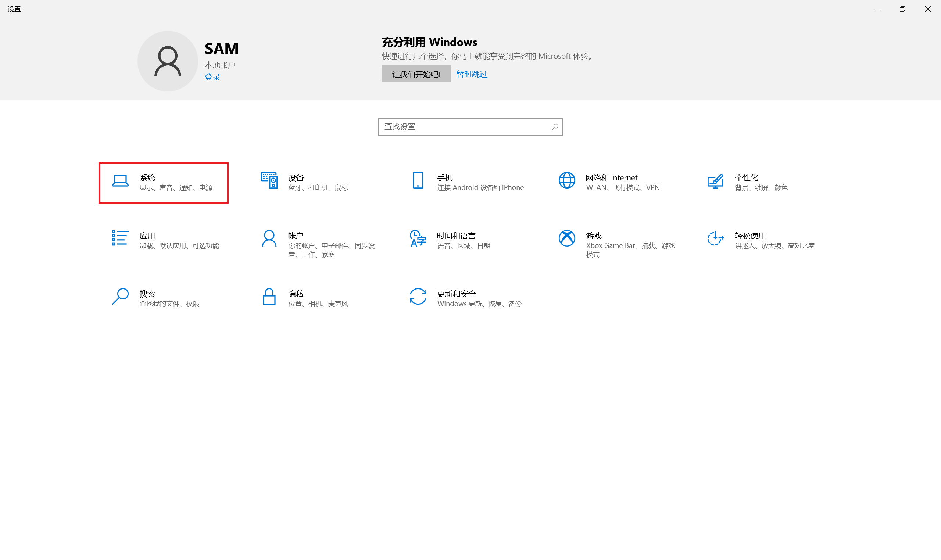Screen dimensions: 941x560
Task: Click the text 背景、锁屏、颜色
Action: (761, 188)
